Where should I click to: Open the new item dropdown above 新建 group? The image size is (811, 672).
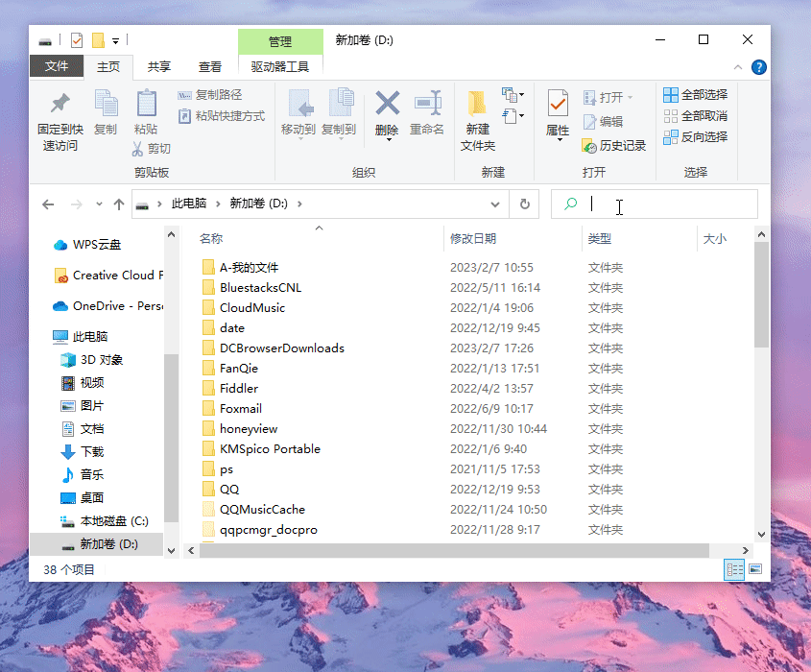[x=513, y=95]
